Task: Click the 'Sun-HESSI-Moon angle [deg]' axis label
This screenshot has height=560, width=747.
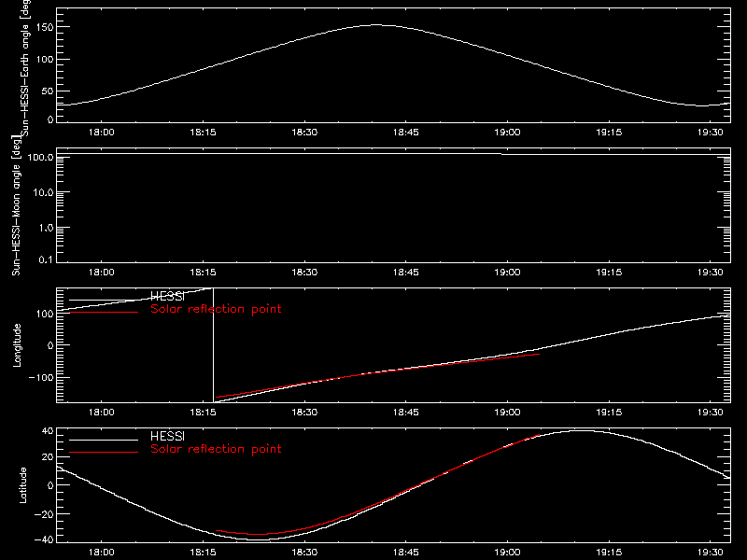Action: [x=16, y=205]
